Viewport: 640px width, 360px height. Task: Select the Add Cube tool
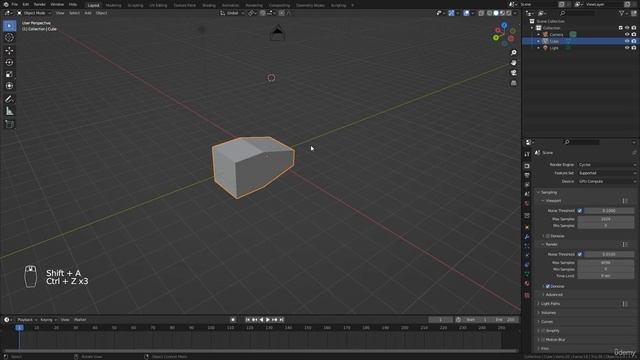coord(9,124)
